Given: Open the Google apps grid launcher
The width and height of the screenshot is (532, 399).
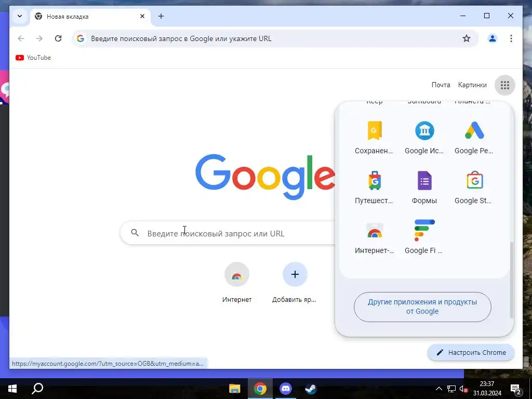Looking at the screenshot, I should click(504, 85).
